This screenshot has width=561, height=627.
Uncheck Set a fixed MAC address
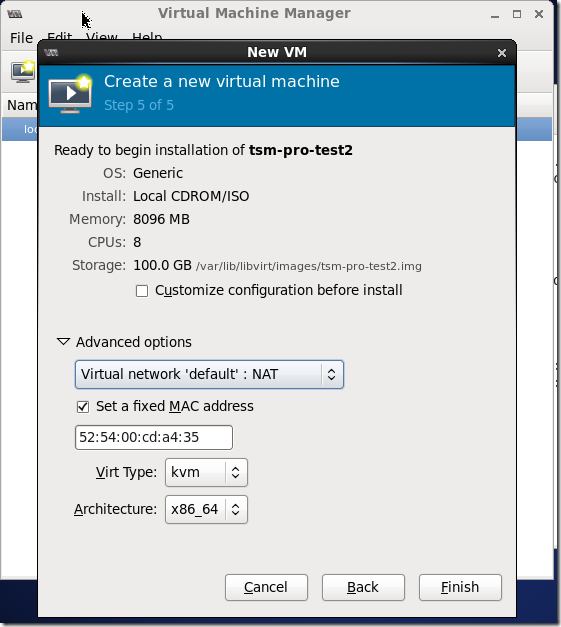pyautogui.click(x=83, y=407)
